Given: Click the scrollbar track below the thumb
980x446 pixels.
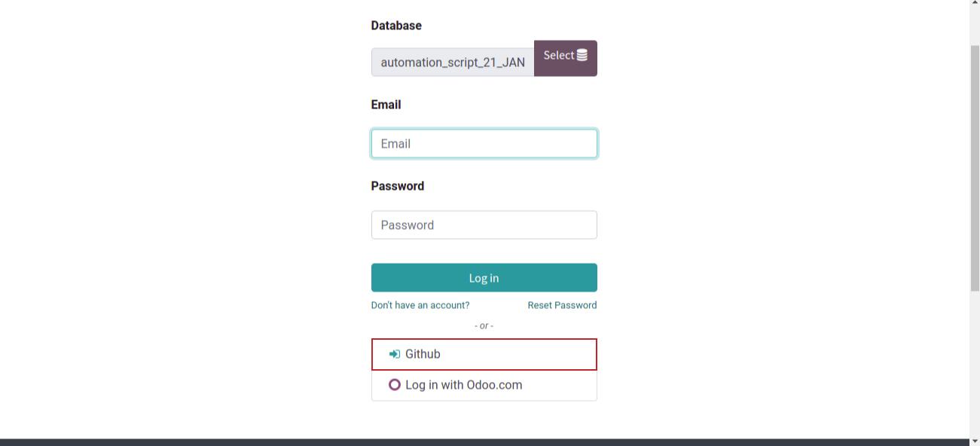Looking at the screenshot, I should point(975,362).
